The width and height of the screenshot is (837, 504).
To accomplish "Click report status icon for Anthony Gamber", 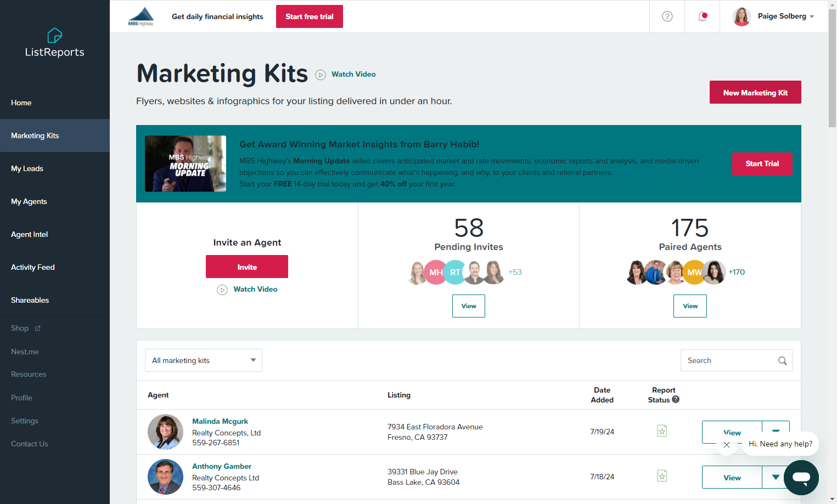I will click(662, 476).
